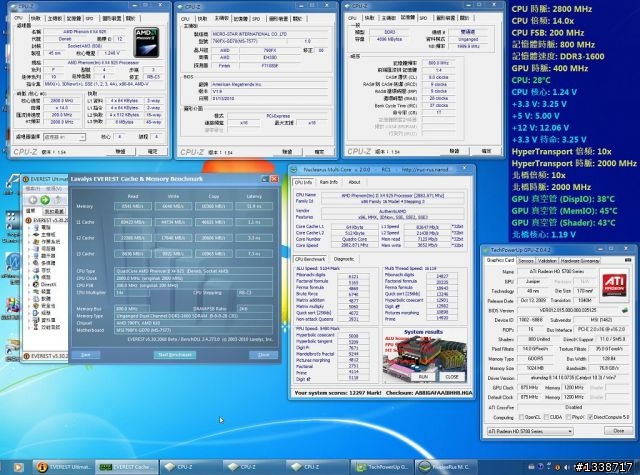640x475 pixels.
Task: Click OK button in CPU-Z memory window
Action: point(486,151)
